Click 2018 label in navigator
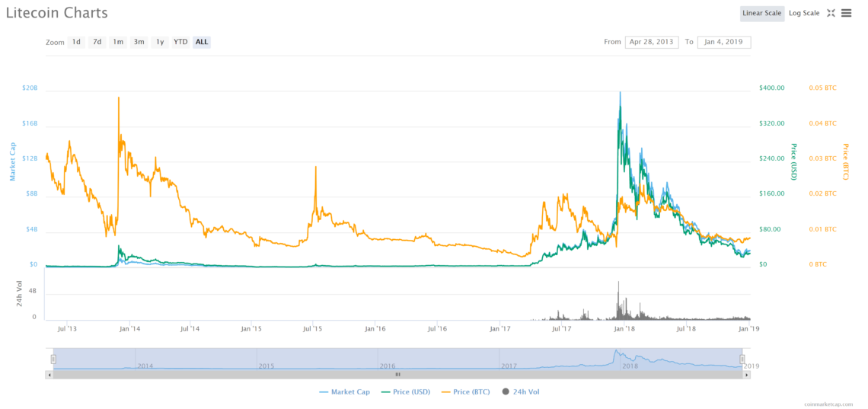868x409 pixels. [630, 366]
